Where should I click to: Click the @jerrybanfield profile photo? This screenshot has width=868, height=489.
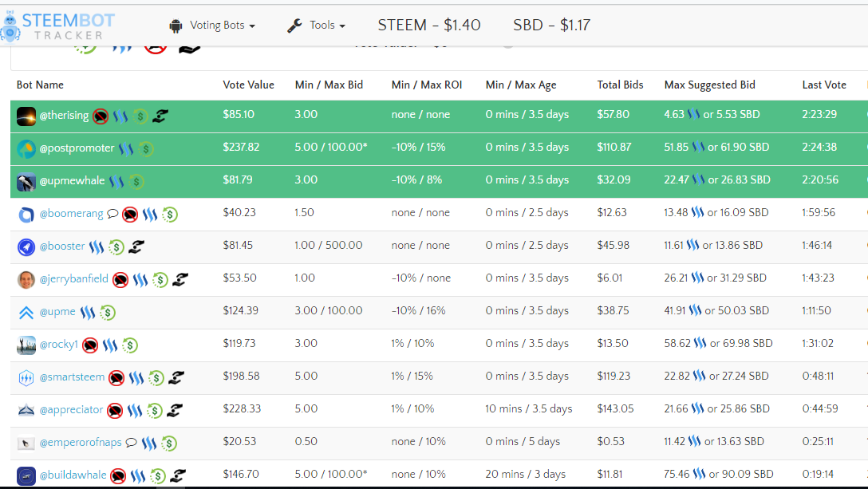(x=26, y=280)
